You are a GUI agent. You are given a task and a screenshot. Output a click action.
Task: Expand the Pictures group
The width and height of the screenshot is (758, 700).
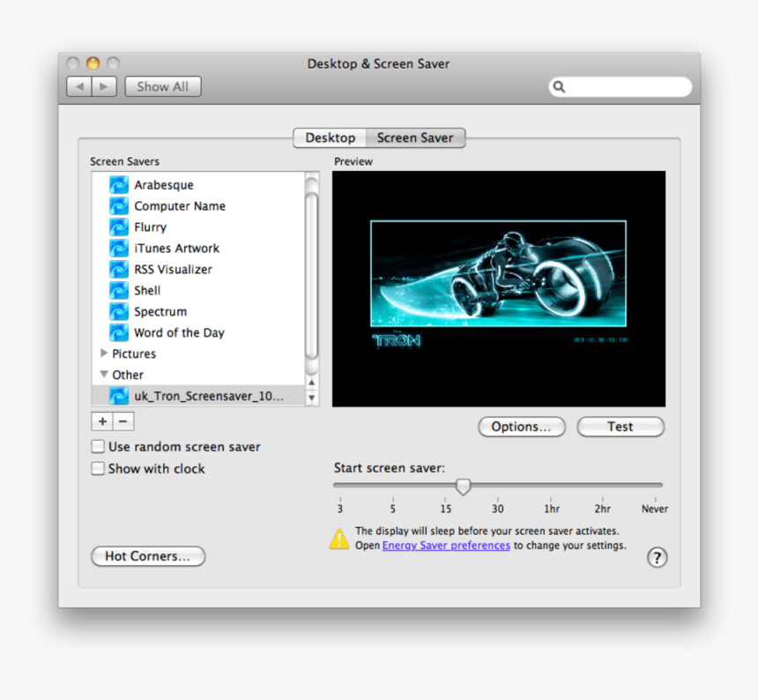pyautogui.click(x=103, y=354)
